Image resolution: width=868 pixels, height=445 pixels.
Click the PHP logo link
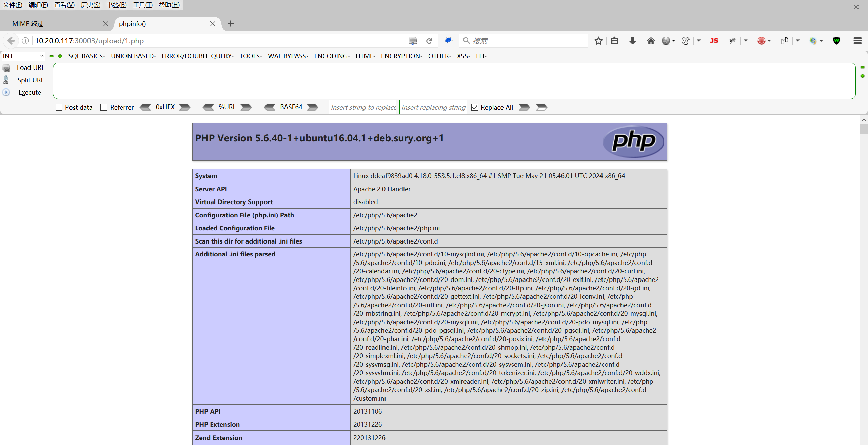click(x=633, y=142)
